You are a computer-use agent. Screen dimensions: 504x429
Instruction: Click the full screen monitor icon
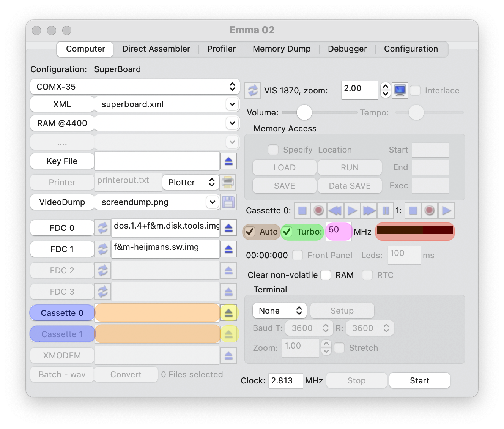(x=400, y=90)
